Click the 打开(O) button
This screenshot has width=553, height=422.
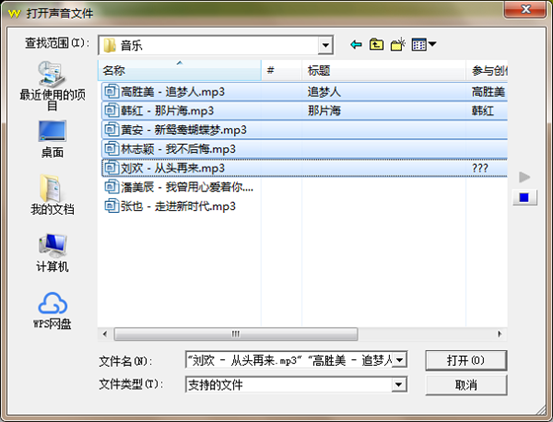466,360
